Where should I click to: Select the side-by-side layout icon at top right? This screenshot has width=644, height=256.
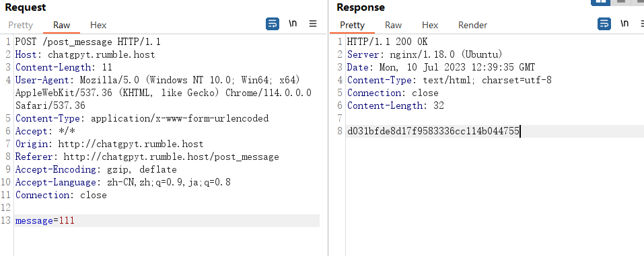click(x=600, y=1)
